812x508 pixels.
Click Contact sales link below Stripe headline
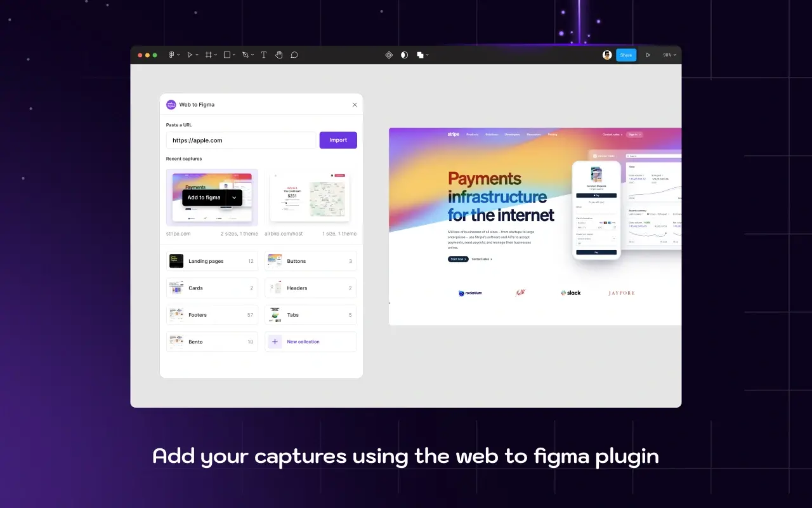coord(481,259)
